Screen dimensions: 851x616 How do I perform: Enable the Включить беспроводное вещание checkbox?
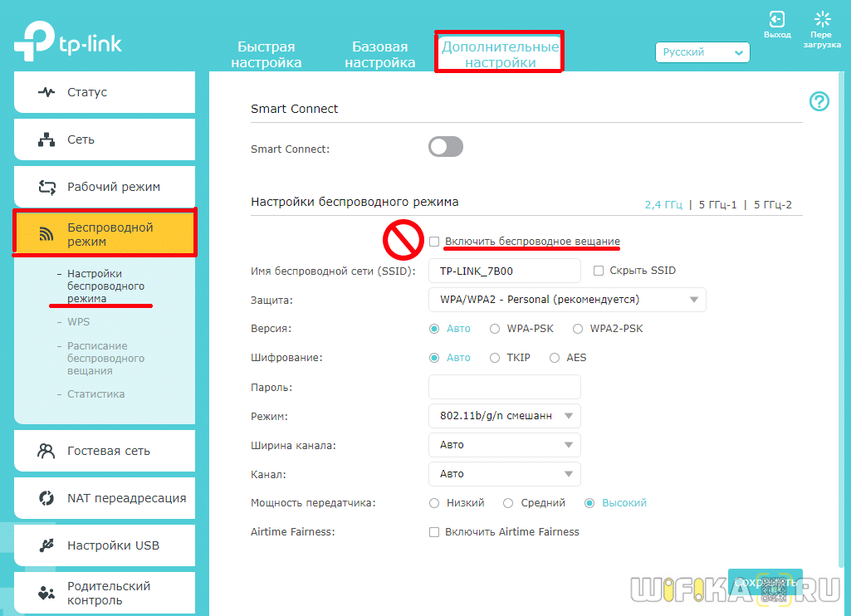434,242
